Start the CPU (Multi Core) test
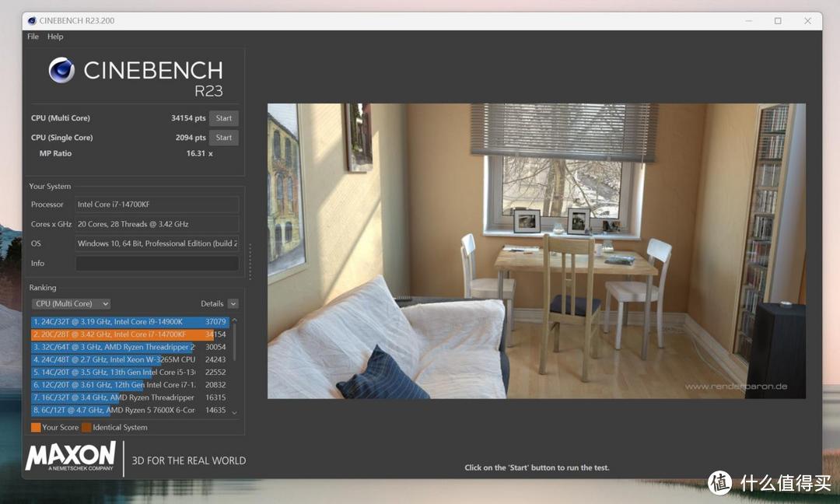Screen dimensions: 840x504 coord(224,118)
